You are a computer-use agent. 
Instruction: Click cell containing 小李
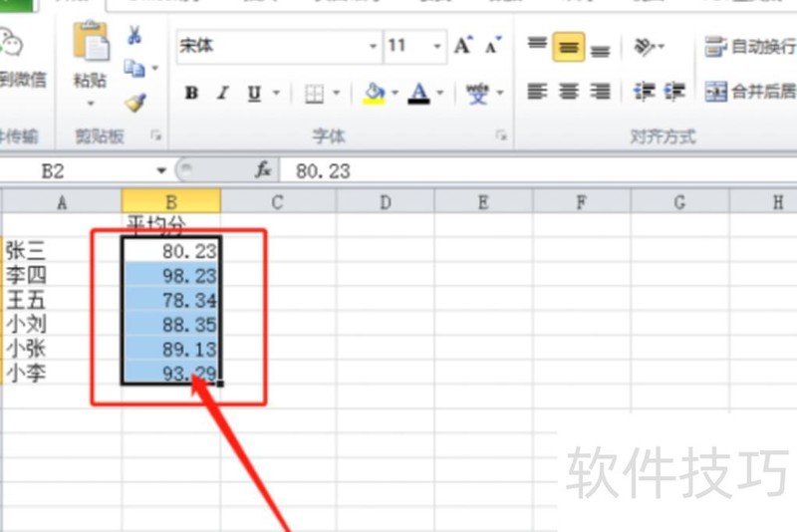pyautogui.click(x=62, y=373)
